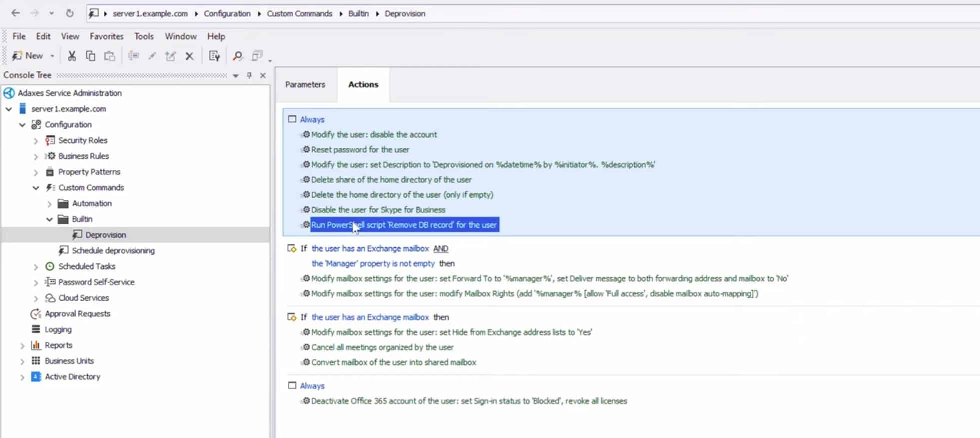Open the New button dropdown arrow

pyautogui.click(x=52, y=56)
